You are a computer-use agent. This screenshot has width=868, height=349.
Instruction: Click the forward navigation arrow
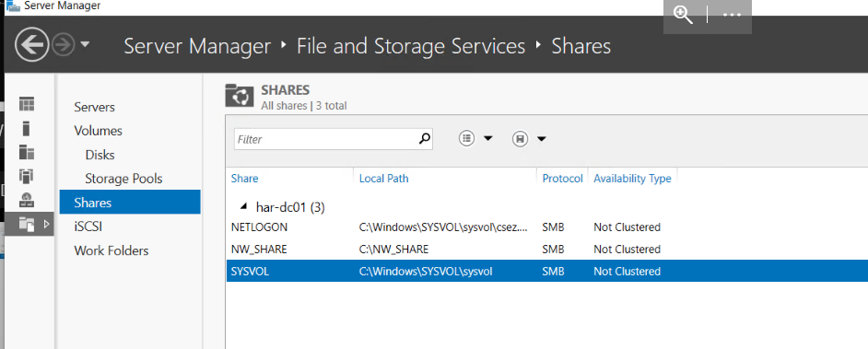tap(63, 45)
